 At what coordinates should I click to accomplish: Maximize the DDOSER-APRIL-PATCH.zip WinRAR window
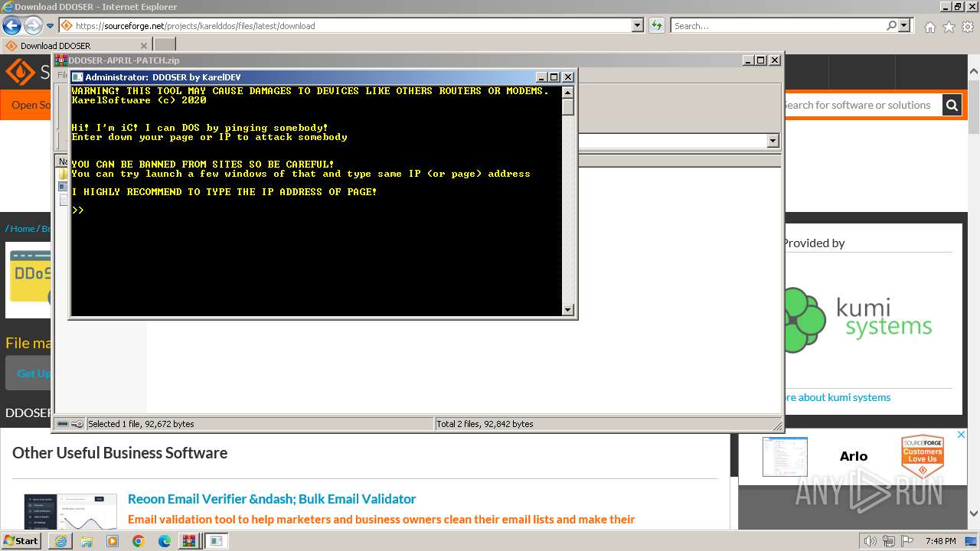pyautogui.click(x=760, y=60)
